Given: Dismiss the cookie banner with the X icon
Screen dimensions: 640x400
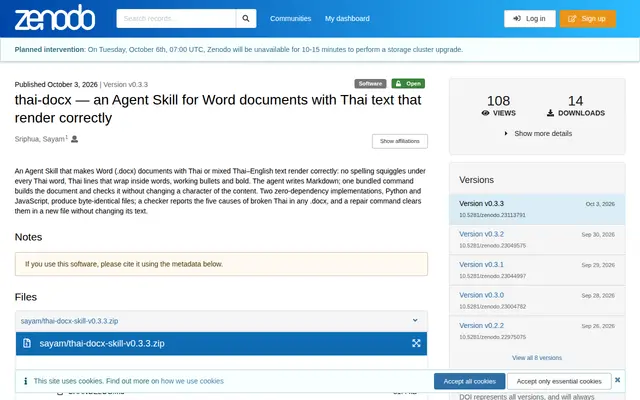Looking at the screenshot, I should (618, 380).
